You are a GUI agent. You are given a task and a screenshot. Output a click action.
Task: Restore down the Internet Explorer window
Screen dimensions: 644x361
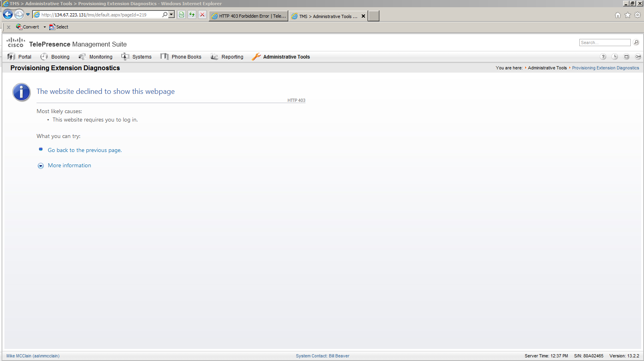(x=632, y=3)
